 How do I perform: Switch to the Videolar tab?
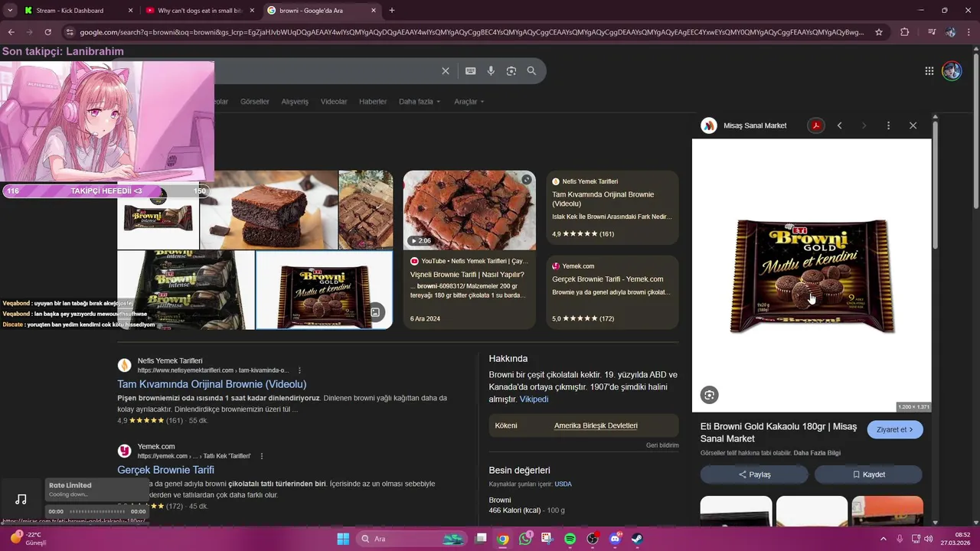334,102
